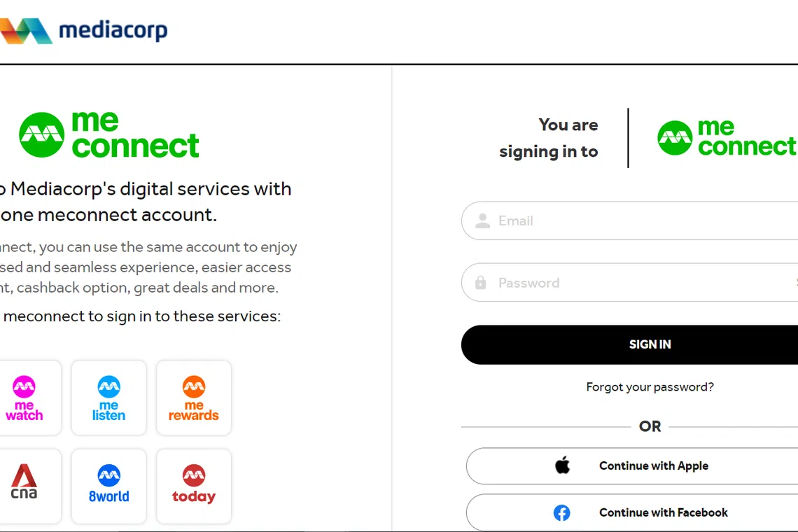Select the merewards service tile
This screenshot has height=532, width=798.
(x=194, y=398)
